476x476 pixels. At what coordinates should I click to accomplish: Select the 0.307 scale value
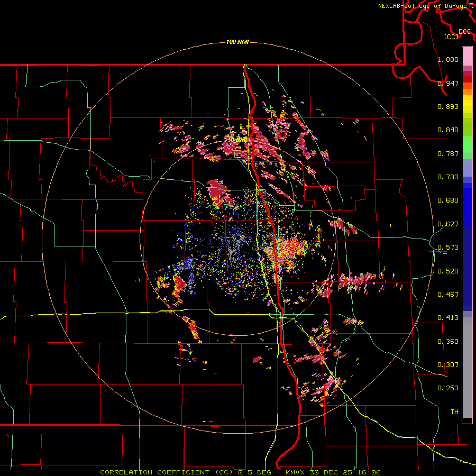[448, 365]
